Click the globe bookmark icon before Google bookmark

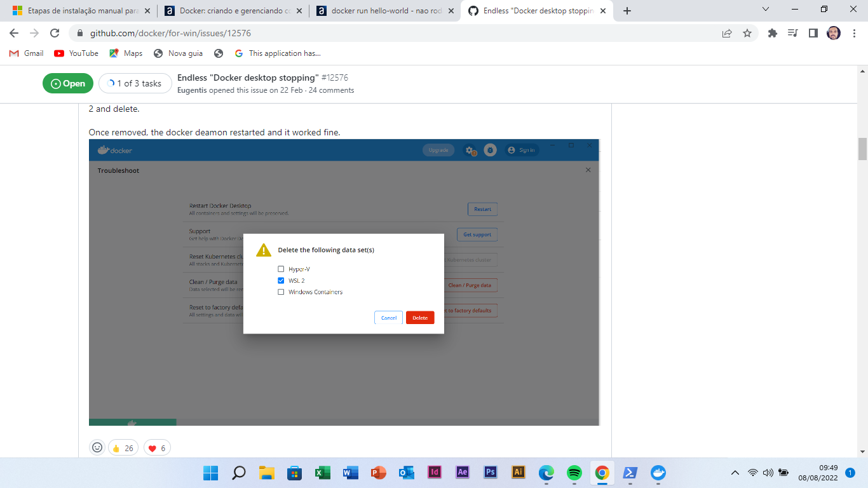[219, 53]
